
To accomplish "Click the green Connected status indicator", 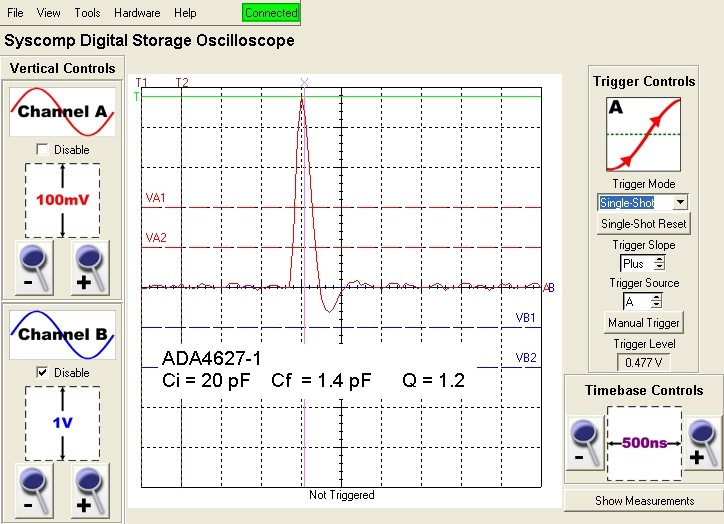I will click(270, 13).
